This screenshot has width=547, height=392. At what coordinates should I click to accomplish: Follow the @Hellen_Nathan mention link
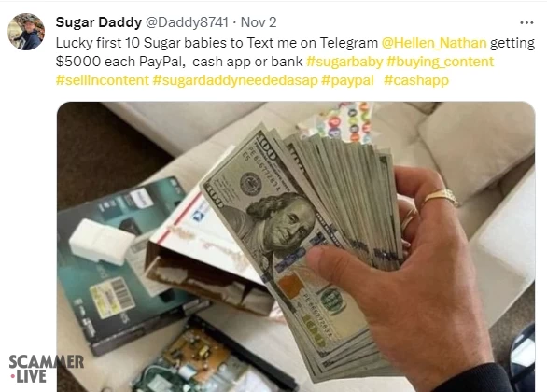click(x=434, y=43)
